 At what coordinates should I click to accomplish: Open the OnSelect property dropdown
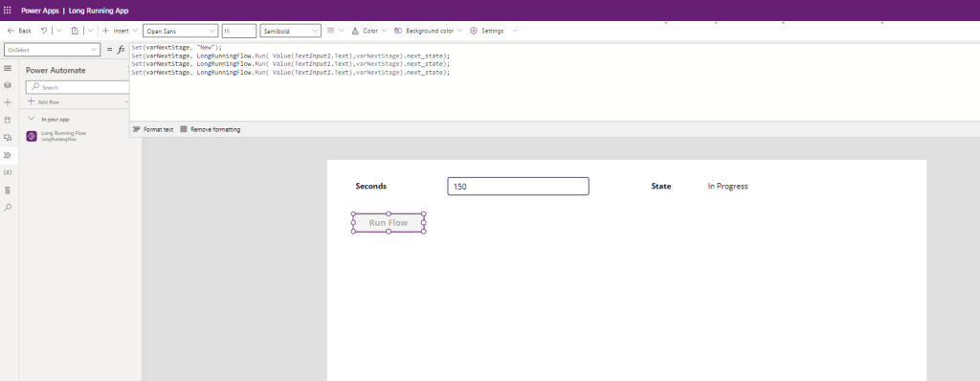[x=52, y=50]
